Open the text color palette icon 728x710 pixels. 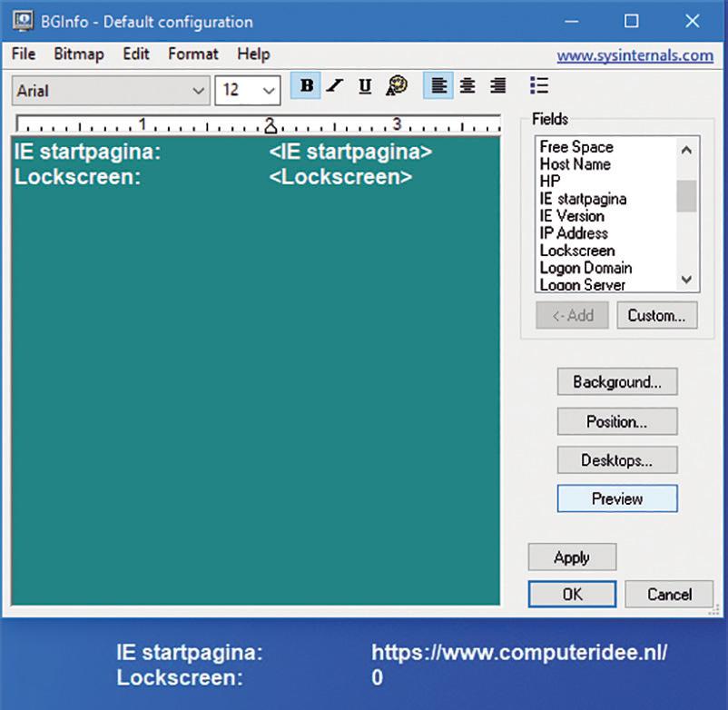click(397, 86)
